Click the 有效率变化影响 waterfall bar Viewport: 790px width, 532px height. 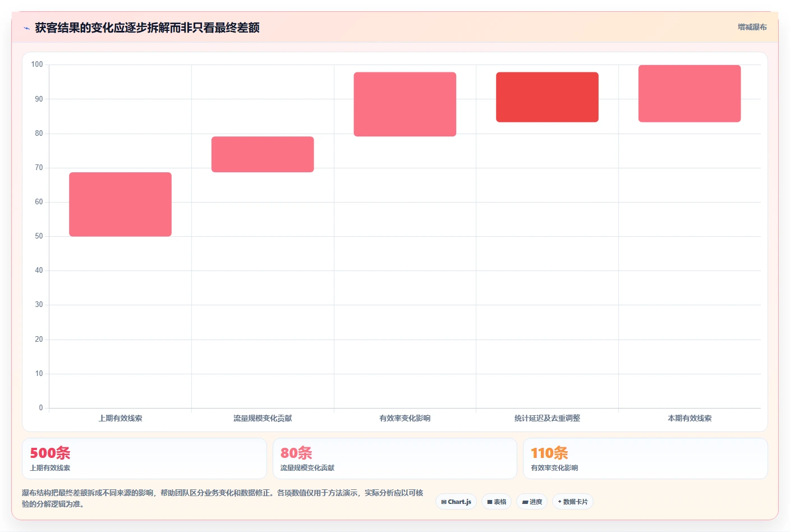tap(405, 104)
